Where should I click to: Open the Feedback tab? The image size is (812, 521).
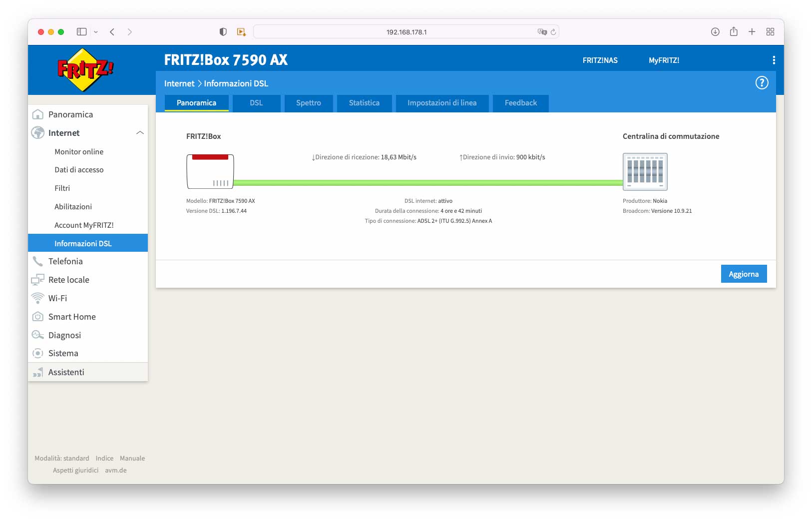521,103
